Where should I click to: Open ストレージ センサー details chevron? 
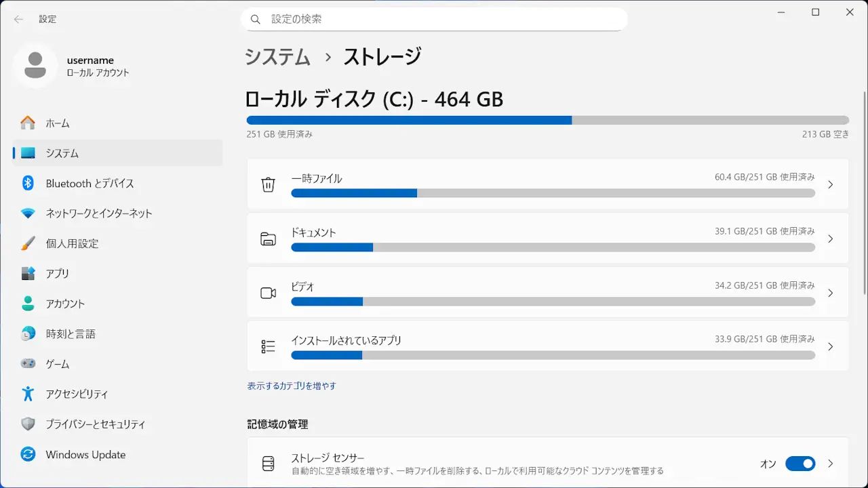point(831,464)
